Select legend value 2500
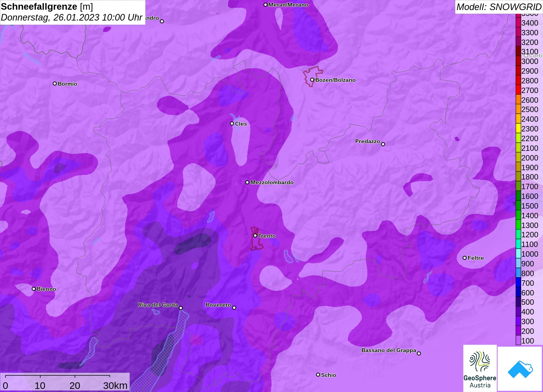This screenshot has height=392, width=543. pos(530,109)
